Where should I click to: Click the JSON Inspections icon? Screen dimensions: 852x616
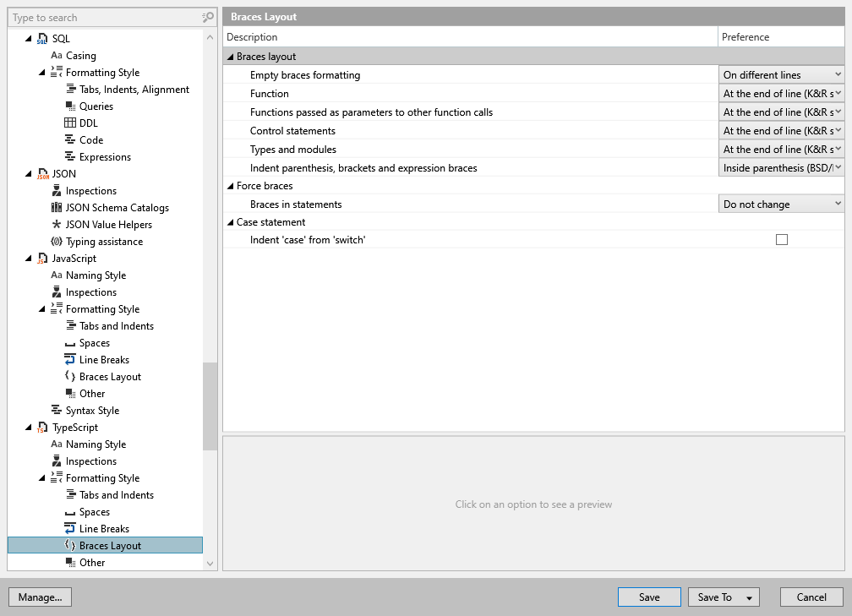pos(57,190)
